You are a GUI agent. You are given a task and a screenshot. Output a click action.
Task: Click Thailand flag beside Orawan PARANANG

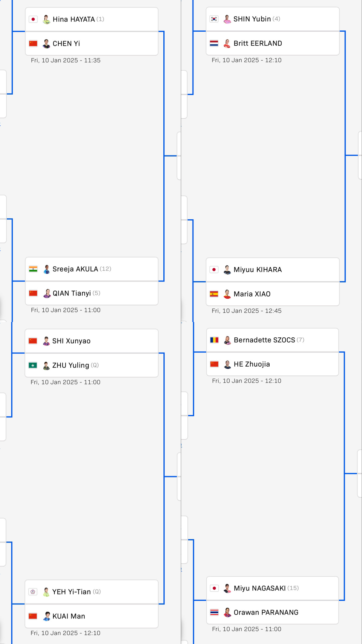click(214, 612)
